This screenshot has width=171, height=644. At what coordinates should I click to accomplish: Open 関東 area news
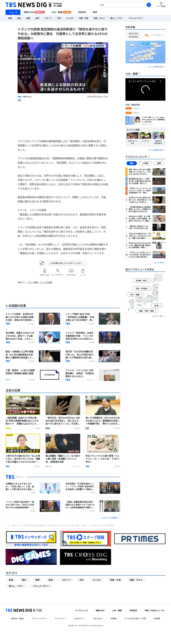pos(157,305)
